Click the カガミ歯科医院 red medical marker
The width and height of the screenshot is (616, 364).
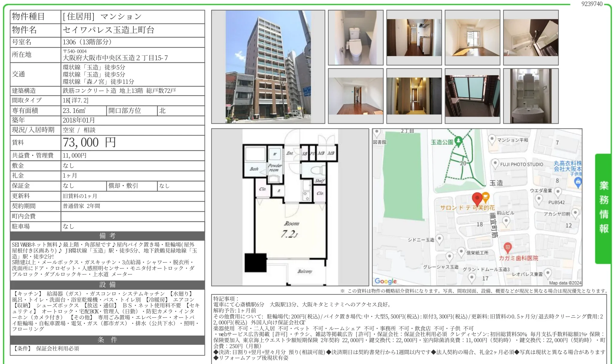click(508, 247)
